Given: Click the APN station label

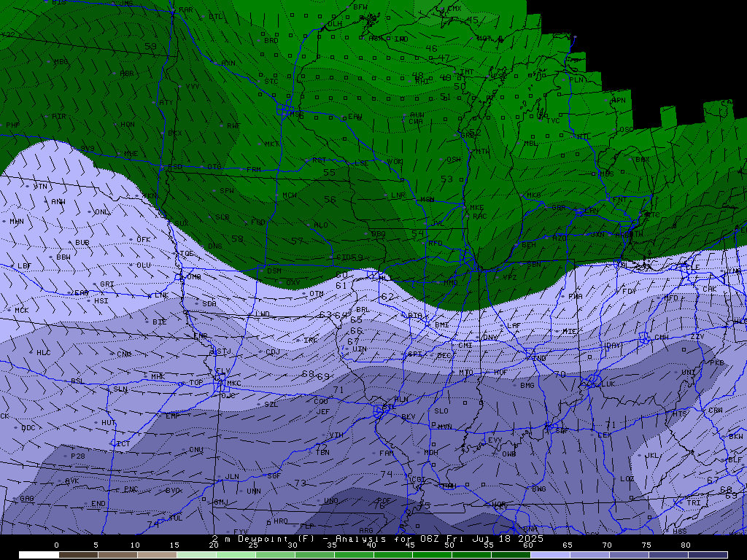Looking at the screenshot, I should (x=619, y=101).
